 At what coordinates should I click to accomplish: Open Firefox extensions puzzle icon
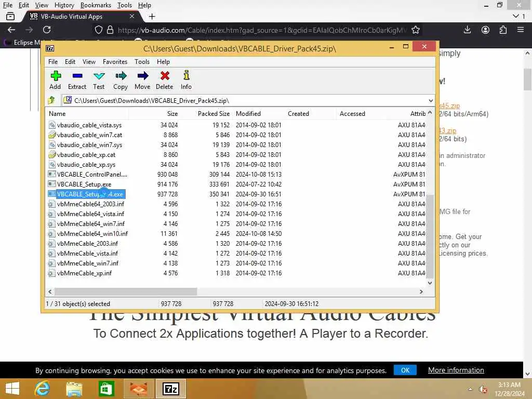[x=503, y=30]
